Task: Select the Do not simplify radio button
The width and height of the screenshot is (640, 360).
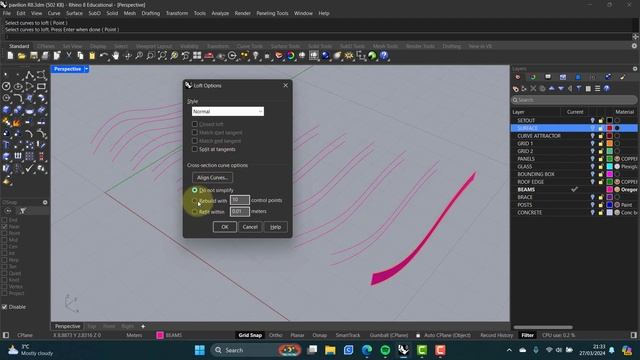Action: coord(195,190)
